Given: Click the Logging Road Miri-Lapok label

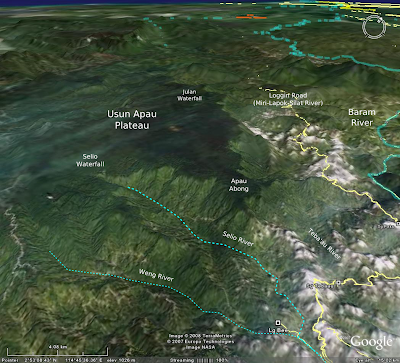Looking at the screenshot, I should tap(288, 99).
